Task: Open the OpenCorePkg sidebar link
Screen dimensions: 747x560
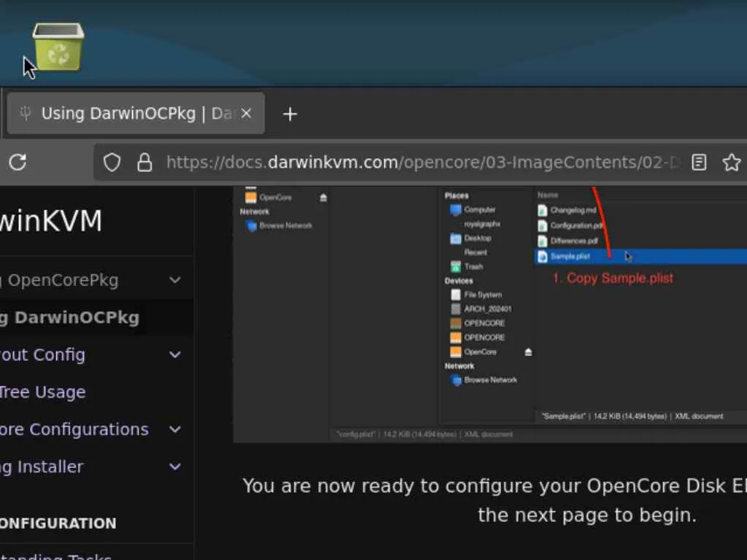Action: pos(59,280)
